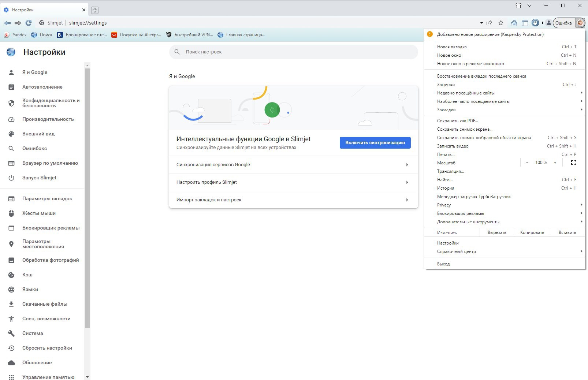Expand Импорт закладок и настроек row
Viewport: 588px width, 380px height.
click(x=293, y=200)
